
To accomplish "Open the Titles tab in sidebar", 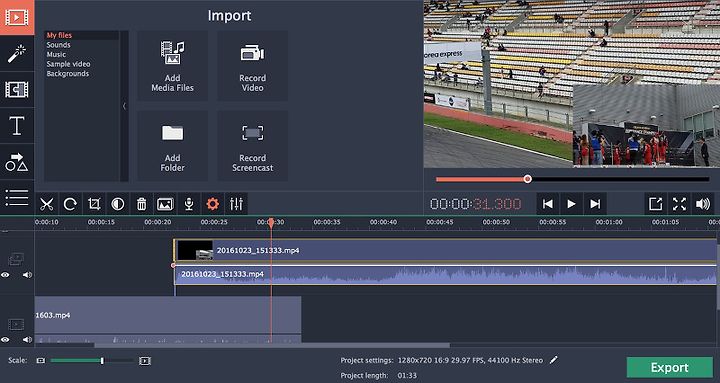I will (17, 125).
